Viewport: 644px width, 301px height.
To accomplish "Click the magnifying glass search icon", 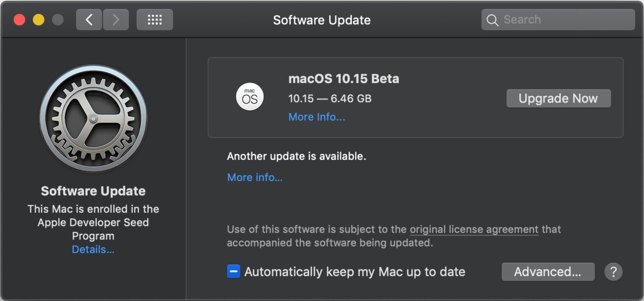I will pyautogui.click(x=492, y=20).
